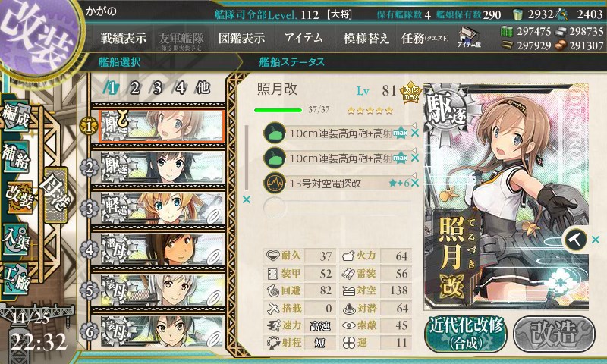Remove all equipment with left X mark
This screenshot has height=364, width=607.
tap(246, 199)
